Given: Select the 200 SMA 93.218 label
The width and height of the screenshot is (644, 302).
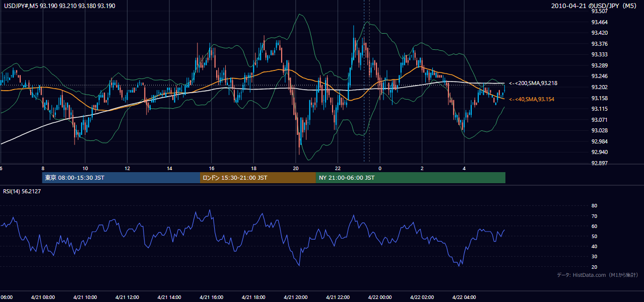Looking at the screenshot, I should tap(533, 83).
